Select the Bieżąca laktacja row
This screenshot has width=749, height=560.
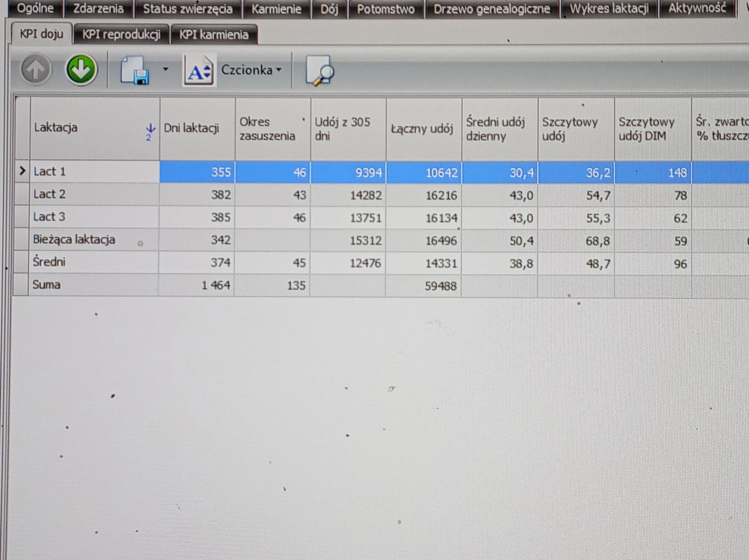74,240
